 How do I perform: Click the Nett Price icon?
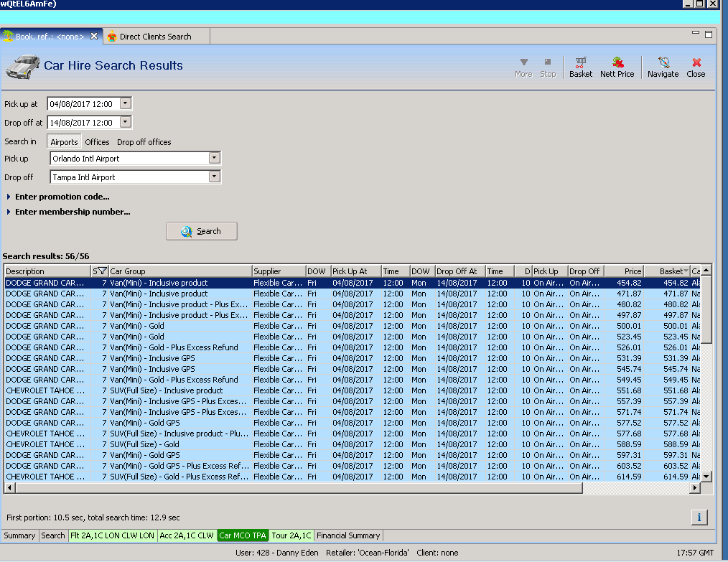pyautogui.click(x=617, y=67)
